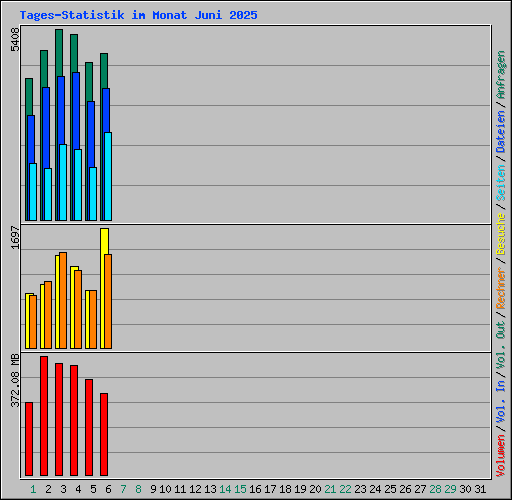
Task: Click the orange Rechner legend label
Action: pyautogui.click(x=501, y=288)
